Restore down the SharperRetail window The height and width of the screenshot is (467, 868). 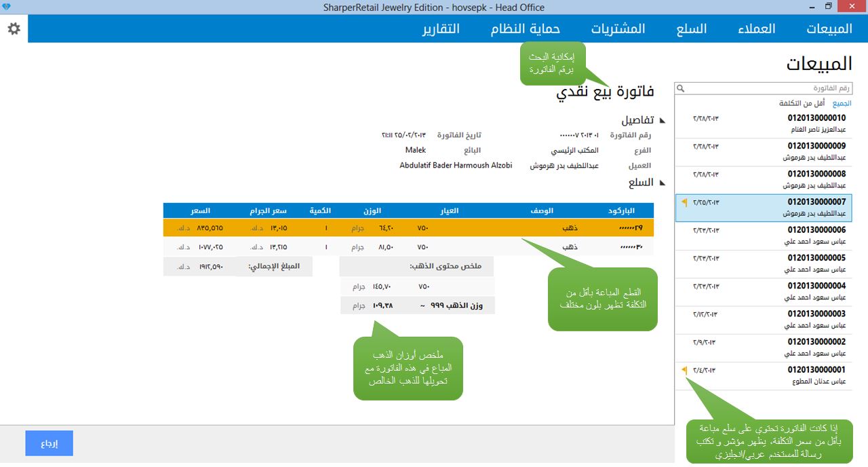click(828, 6)
